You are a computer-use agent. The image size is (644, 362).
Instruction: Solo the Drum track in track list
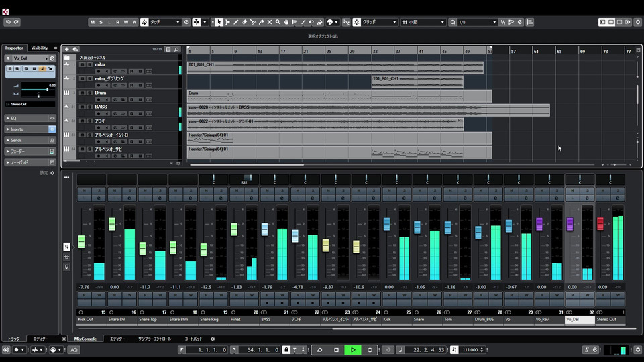tap(90, 93)
